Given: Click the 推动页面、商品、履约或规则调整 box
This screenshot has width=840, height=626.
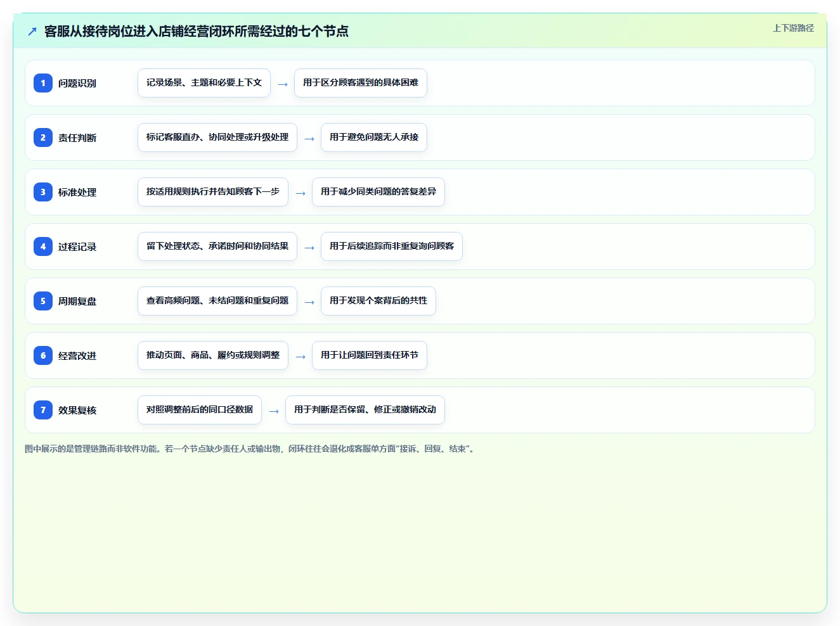Looking at the screenshot, I should pos(213,355).
